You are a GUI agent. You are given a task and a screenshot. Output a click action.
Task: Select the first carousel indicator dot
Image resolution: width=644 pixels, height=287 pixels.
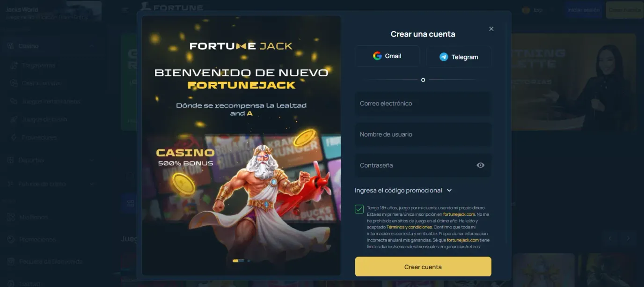[235, 261]
